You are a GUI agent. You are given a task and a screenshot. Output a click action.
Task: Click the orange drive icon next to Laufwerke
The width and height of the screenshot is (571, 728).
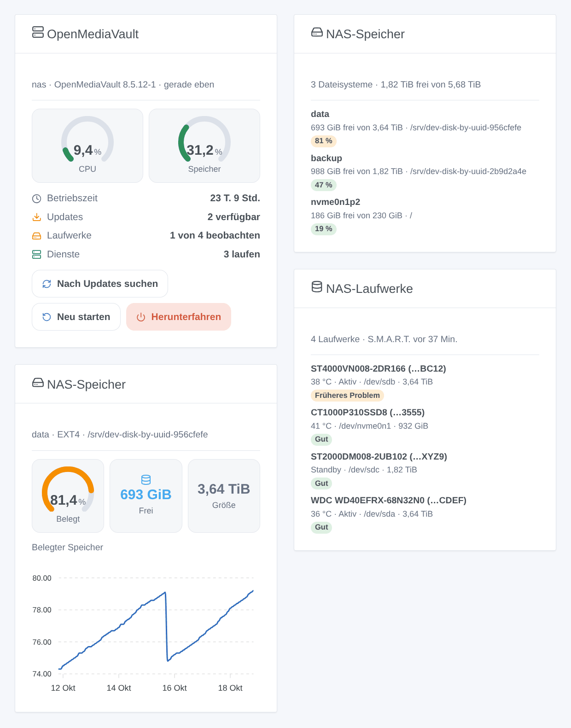click(37, 236)
